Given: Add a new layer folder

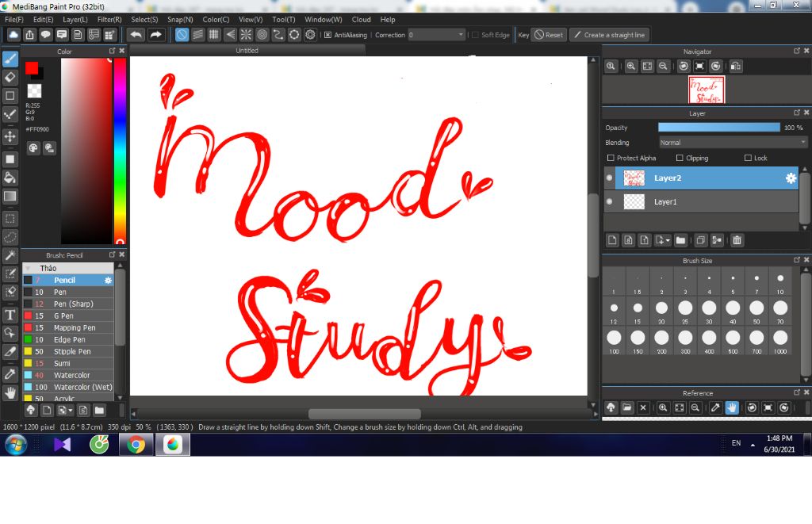Looking at the screenshot, I should click(x=680, y=240).
